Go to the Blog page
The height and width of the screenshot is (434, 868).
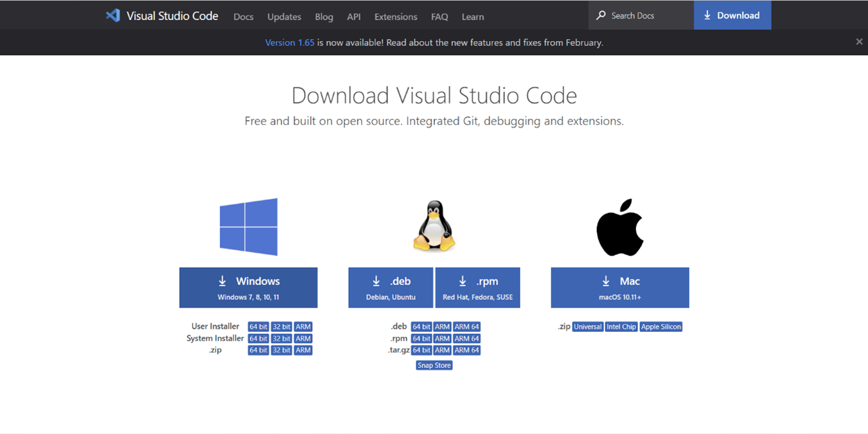324,17
